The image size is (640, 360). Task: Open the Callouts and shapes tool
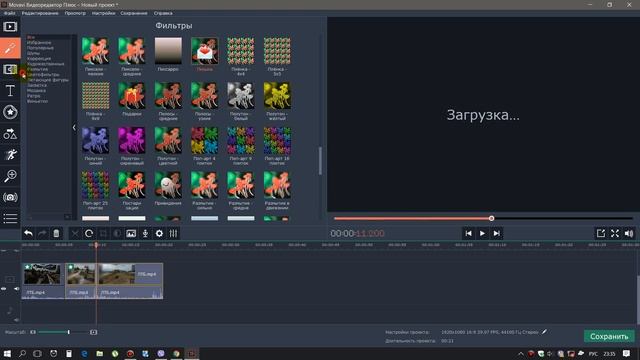[x=10, y=133]
